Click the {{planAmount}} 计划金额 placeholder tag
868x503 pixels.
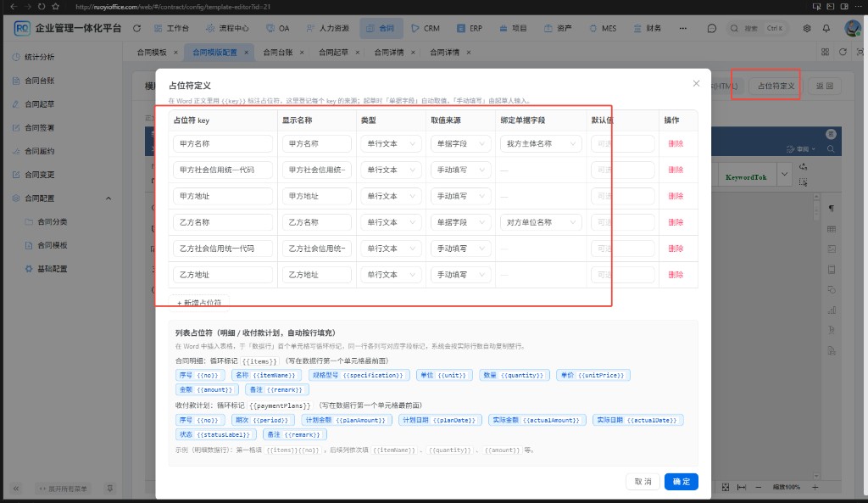point(347,420)
